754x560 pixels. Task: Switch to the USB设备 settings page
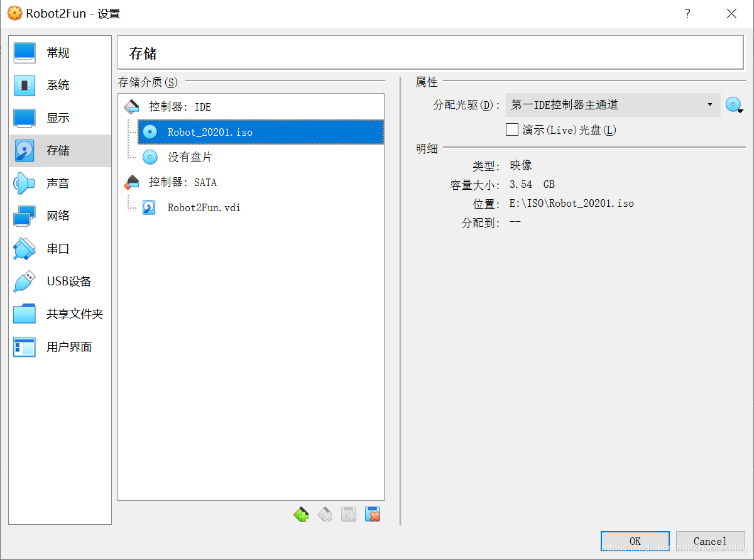(60, 281)
